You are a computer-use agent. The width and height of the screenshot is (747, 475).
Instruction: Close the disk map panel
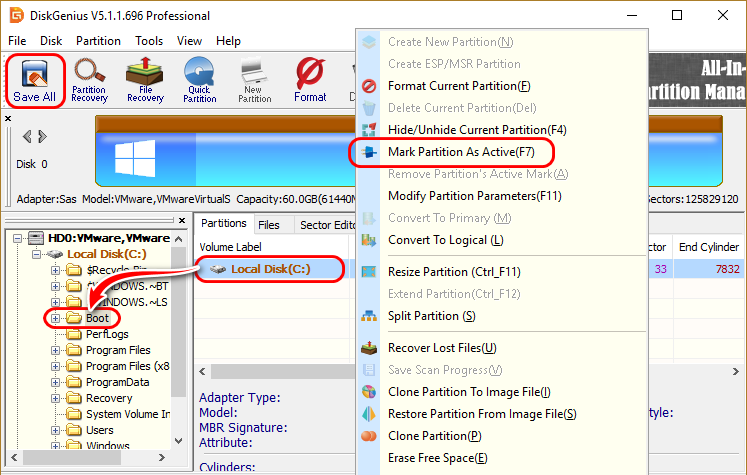pyautogui.click(x=8, y=118)
